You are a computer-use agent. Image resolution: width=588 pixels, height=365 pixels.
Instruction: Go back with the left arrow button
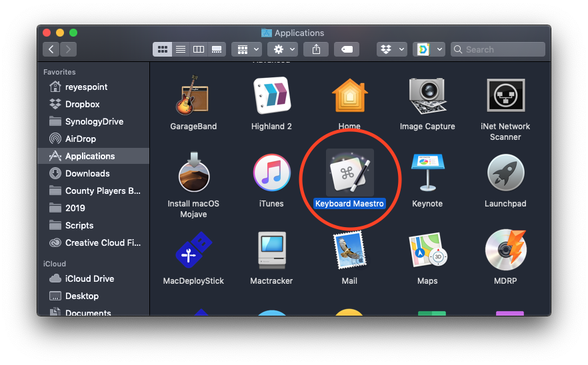point(51,49)
